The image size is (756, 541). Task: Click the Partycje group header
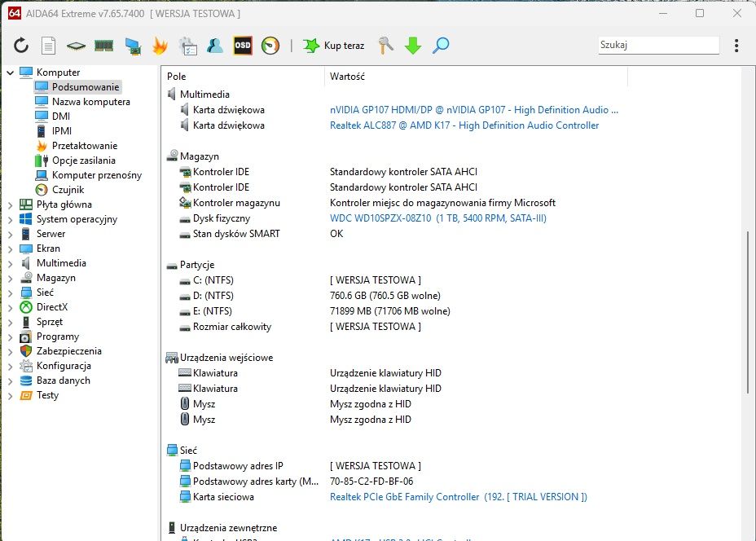coord(197,265)
